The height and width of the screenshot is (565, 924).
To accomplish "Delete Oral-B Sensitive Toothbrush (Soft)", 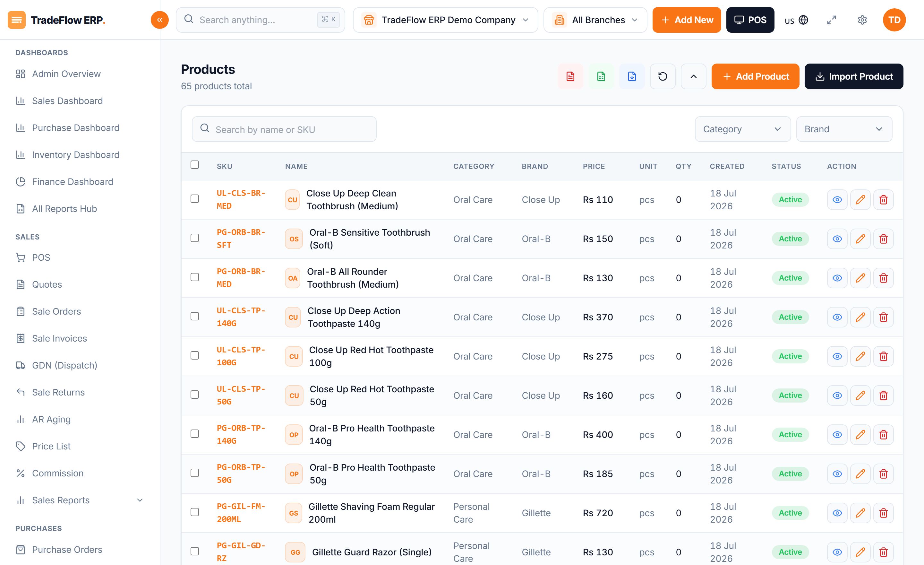I will (884, 239).
